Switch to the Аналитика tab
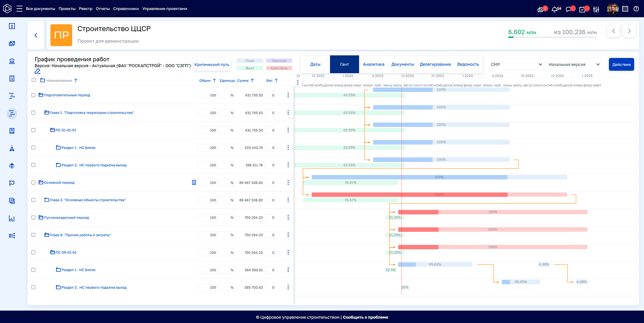 pos(373,64)
